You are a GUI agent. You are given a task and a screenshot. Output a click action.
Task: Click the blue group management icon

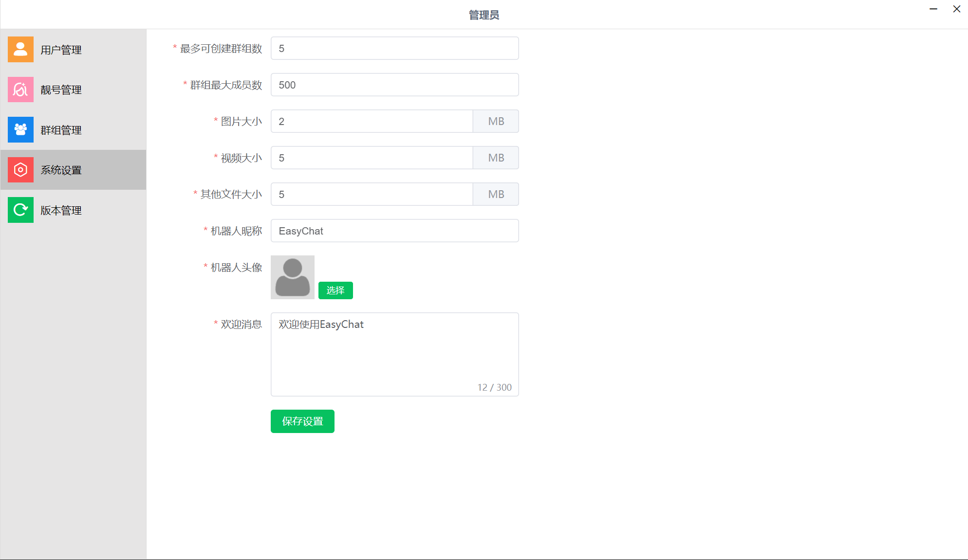pyautogui.click(x=20, y=129)
